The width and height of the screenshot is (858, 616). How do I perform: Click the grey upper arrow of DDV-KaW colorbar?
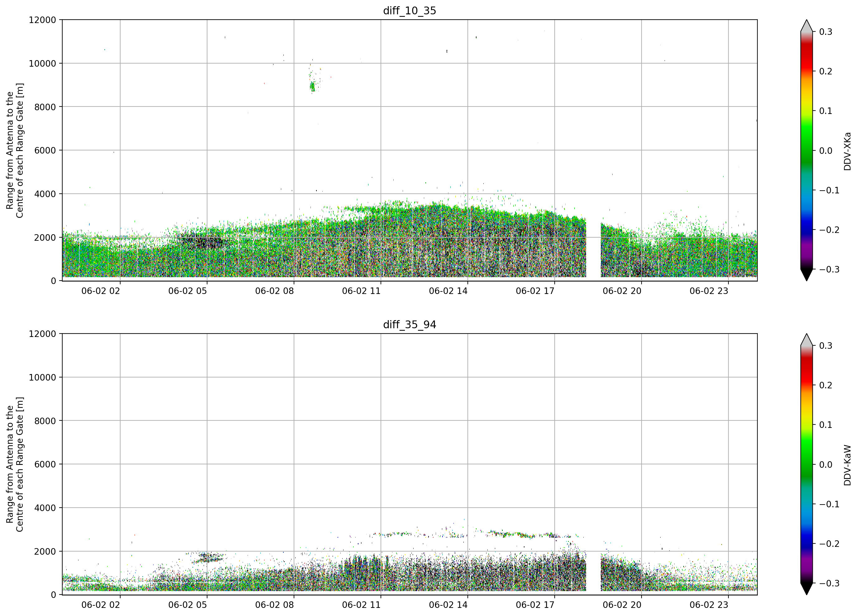pos(807,340)
